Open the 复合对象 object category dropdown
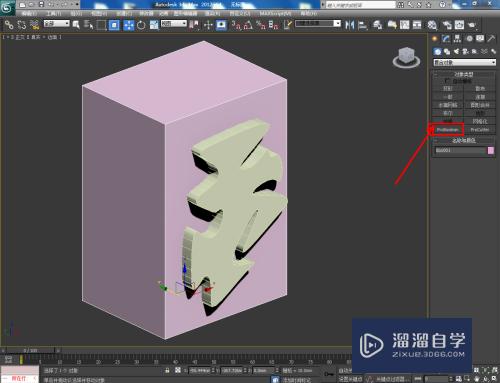 464,62
